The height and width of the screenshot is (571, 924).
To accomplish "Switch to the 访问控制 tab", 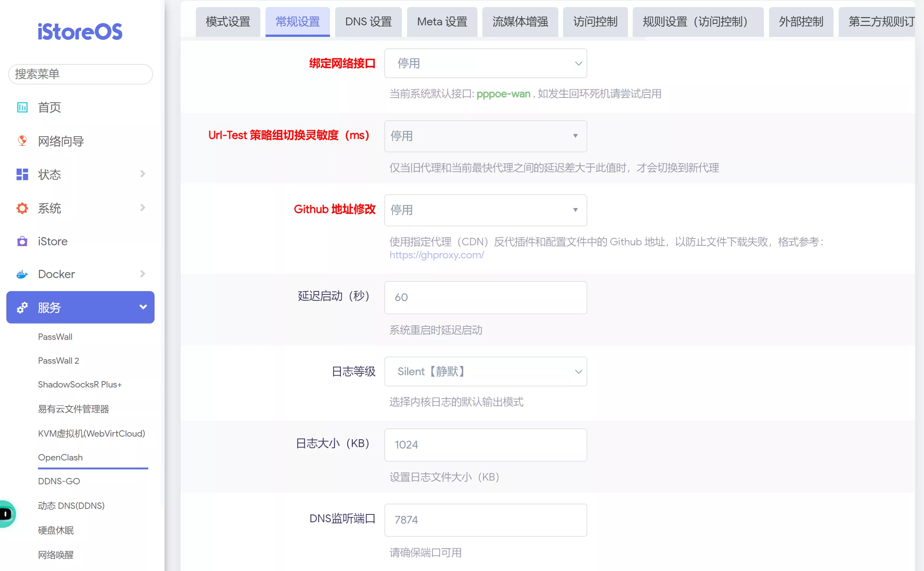I will click(596, 22).
